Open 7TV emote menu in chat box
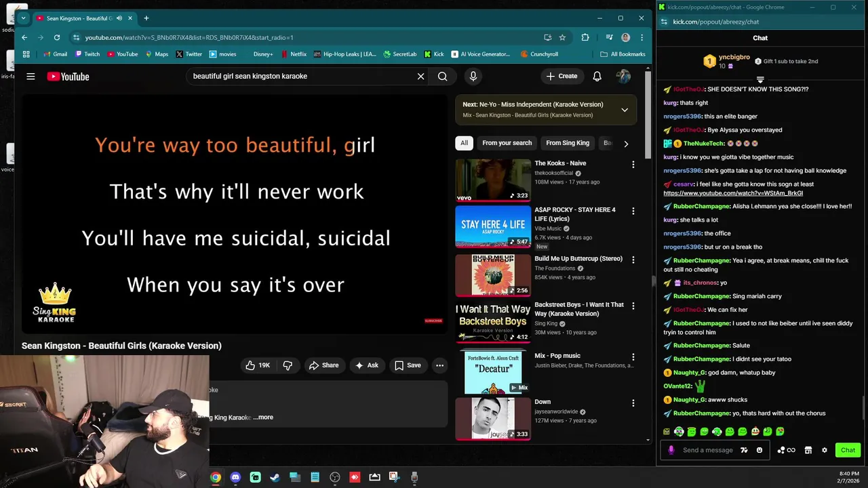This screenshot has width=868, height=488. pos(744,450)
